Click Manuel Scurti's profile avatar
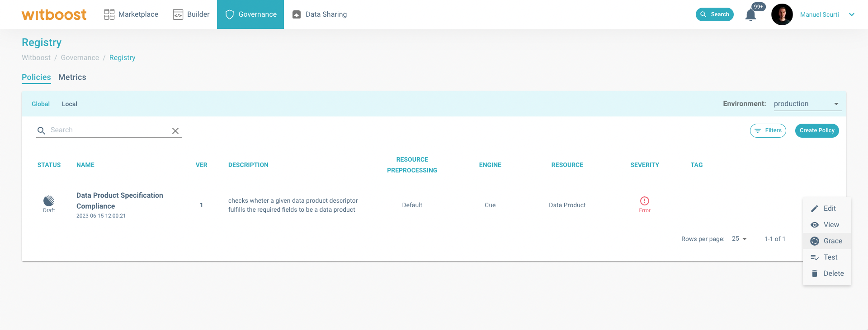Image resolution: width=868 pixels, height=330 pixels. pos(782,14)
